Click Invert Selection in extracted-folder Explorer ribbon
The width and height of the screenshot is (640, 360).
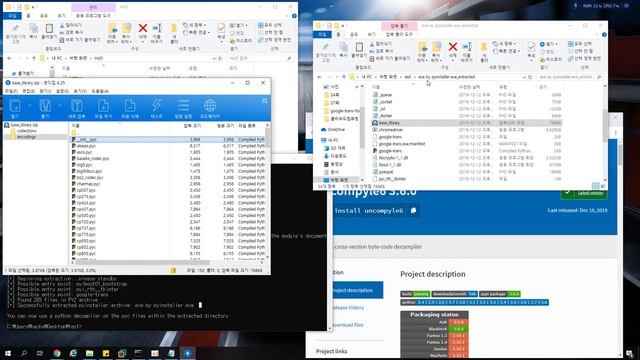584,59
